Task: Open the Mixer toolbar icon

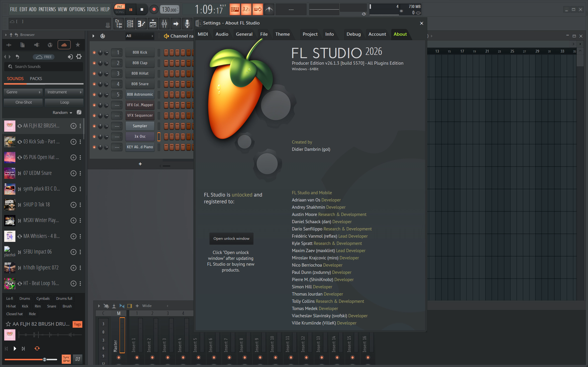Action: 164,24
